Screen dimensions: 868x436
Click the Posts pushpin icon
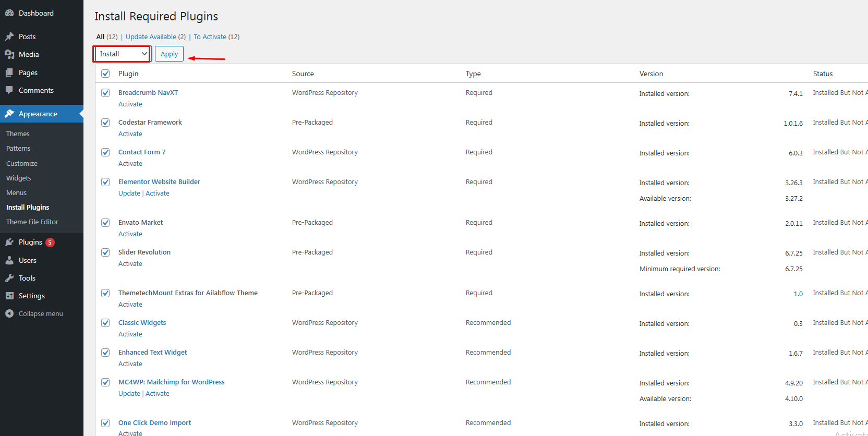pos(9,37)
